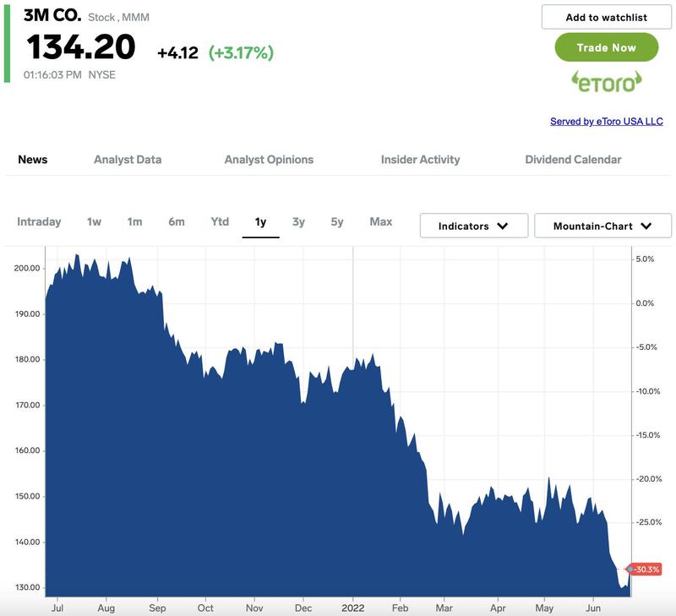Select the Intraday chart range
Screen dimensions: 676x616
[39, 221]
